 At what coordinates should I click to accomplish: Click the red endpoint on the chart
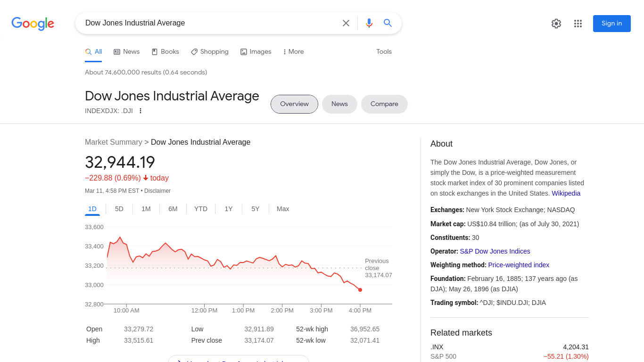[x=360, y=290]
